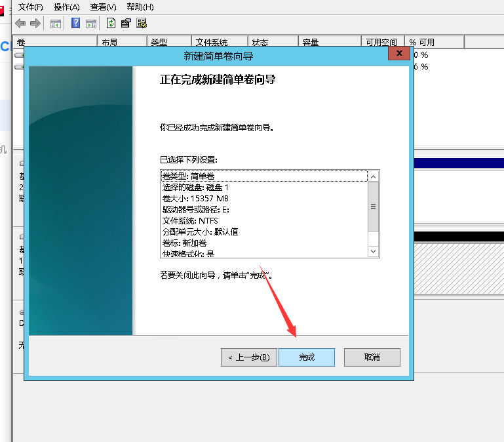Image resolution: width=504 pixels, height=442 pixels.
Task: Open Help via the blue question mark icon
Action: pos(75,24)
